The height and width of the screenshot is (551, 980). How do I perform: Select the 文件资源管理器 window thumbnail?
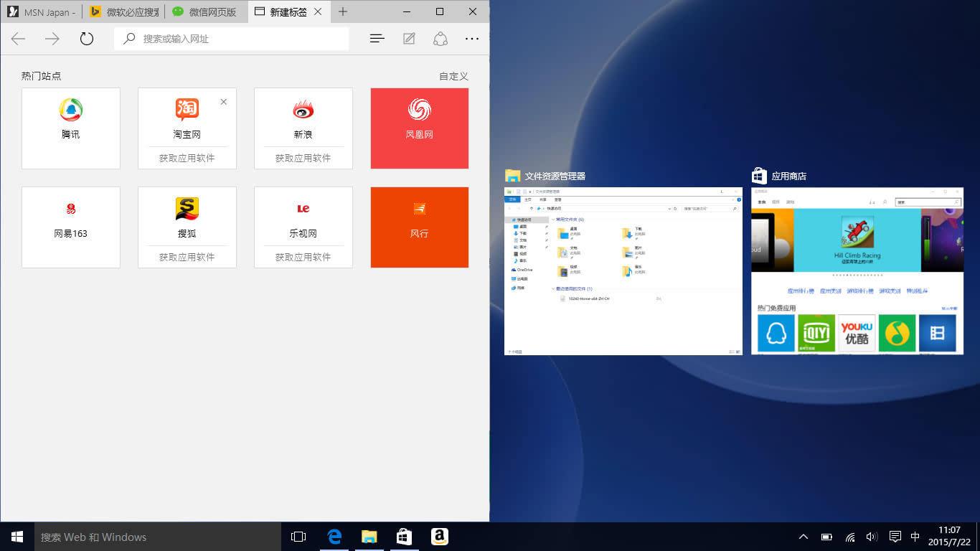click(x=623, y=270)
